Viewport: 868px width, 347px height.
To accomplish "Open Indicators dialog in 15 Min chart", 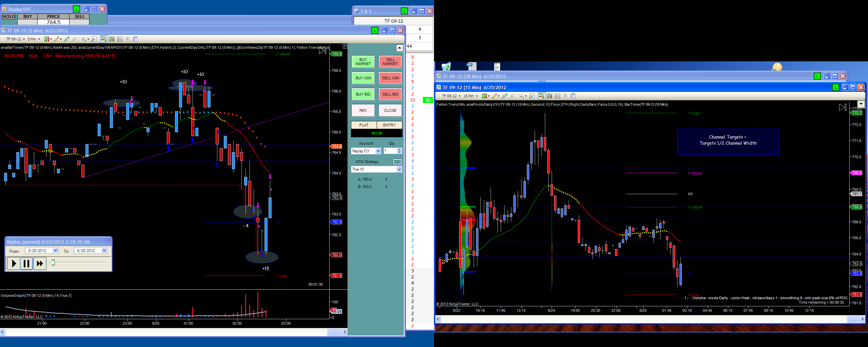I will [x=557, y=96].
